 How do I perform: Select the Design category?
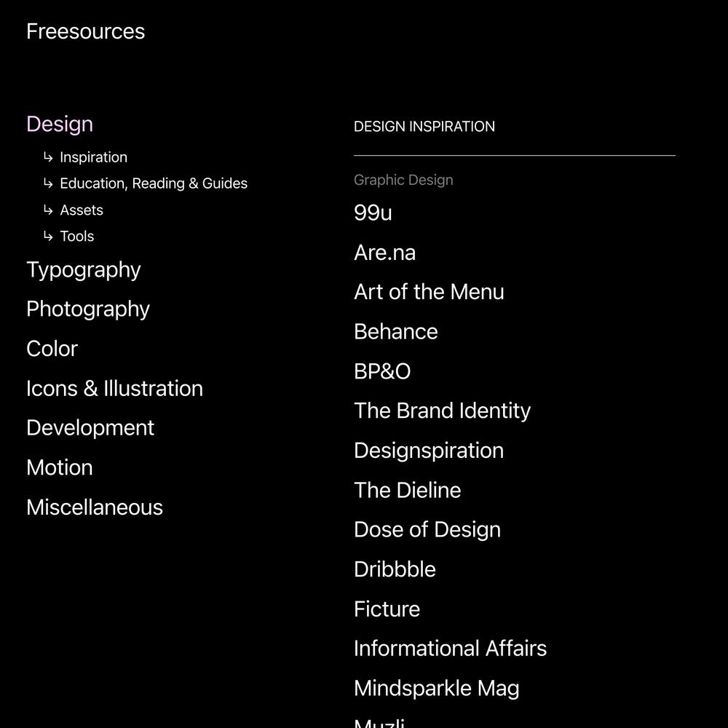point(60,124)
